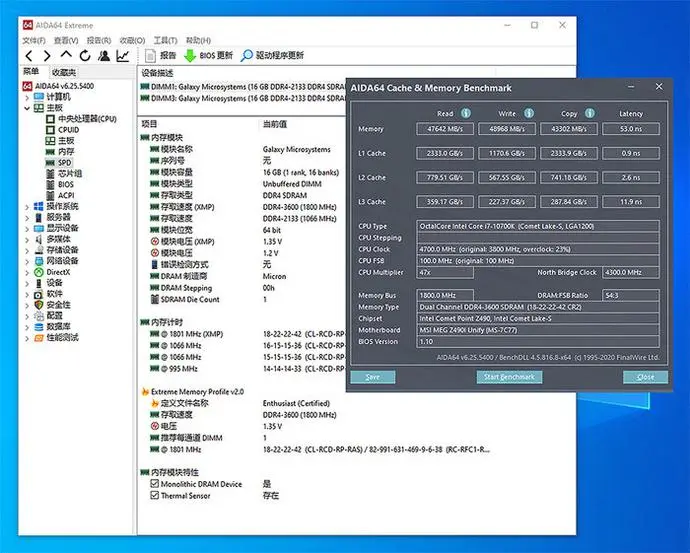
Task: Show info for Copy column icon
Action: click(590, 113)
